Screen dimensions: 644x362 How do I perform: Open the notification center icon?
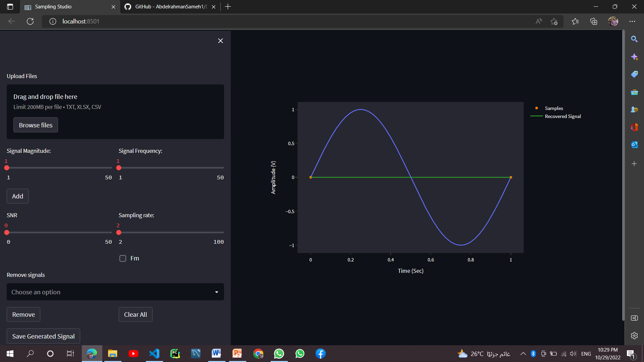pyautogui.click(x=631, y=354)
